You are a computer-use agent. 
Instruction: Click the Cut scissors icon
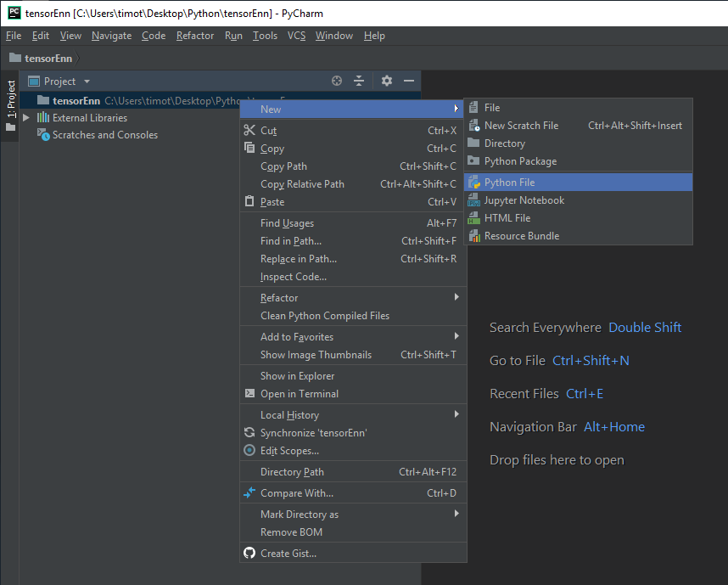tap(249, 130)
